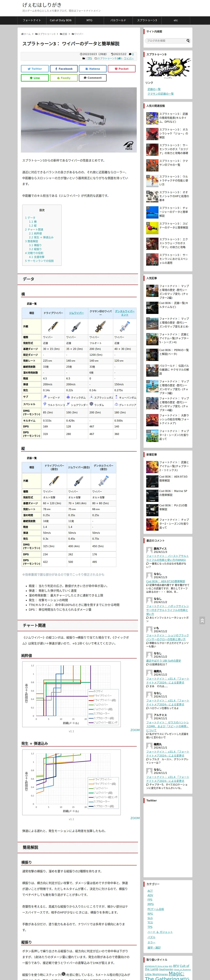Click the wiper weapon hero image
The height and width of the screenshot is (980, 210).
(79, 120)
